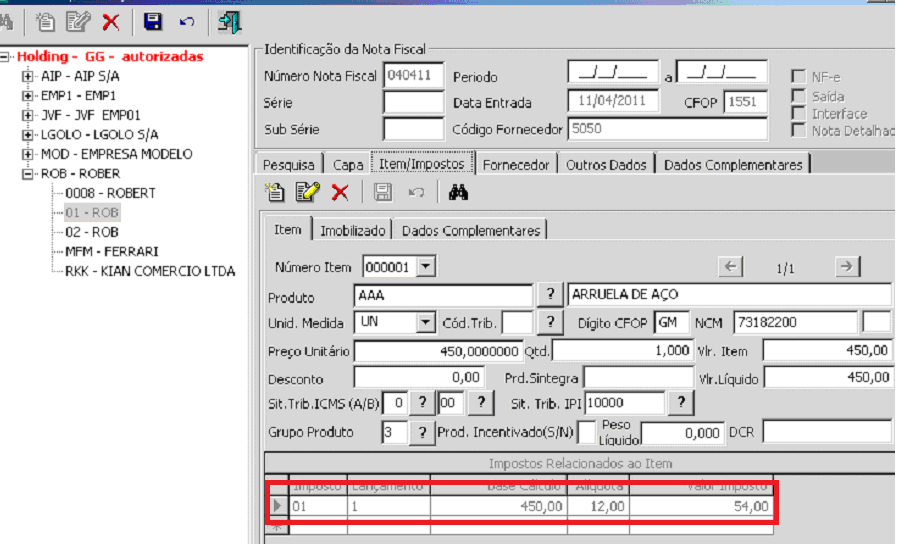Click the edit pencil icon in the Item/Impostos toolbar
Screen dimensions: 897x544
pos(306,193)
